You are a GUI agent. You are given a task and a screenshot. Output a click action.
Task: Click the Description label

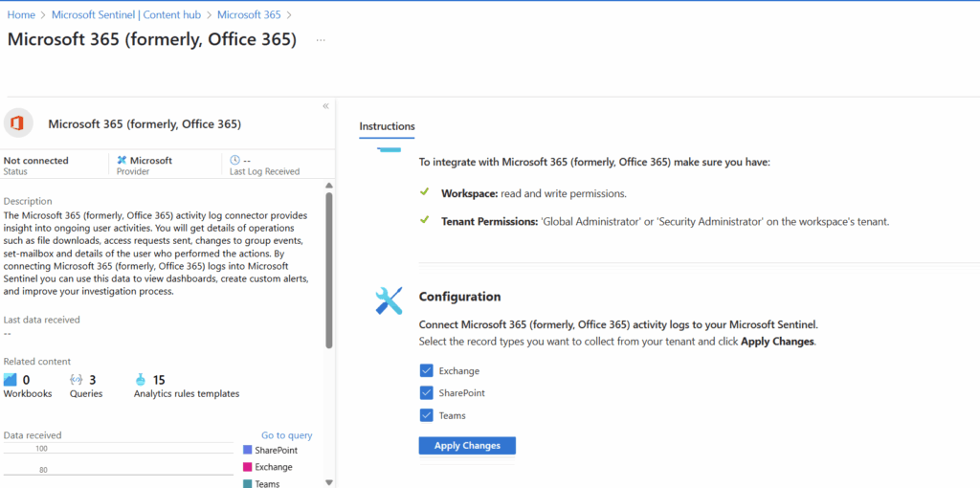point(28,201)
